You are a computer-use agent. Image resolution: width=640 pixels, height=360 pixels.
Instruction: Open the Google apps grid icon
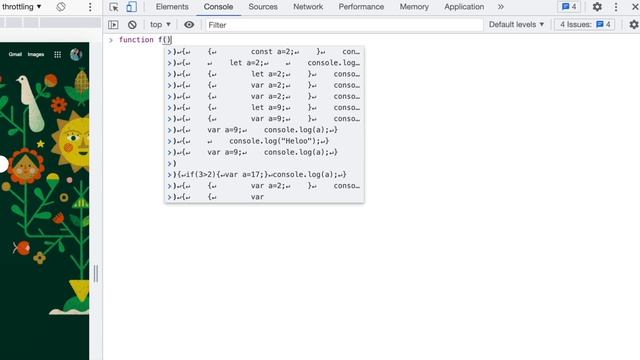tap(58, 54)
